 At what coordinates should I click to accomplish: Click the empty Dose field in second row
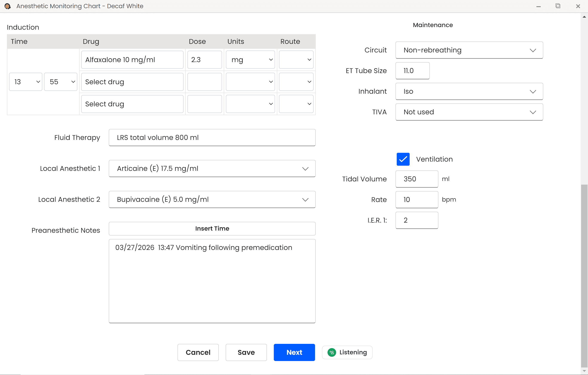(204, 82)
